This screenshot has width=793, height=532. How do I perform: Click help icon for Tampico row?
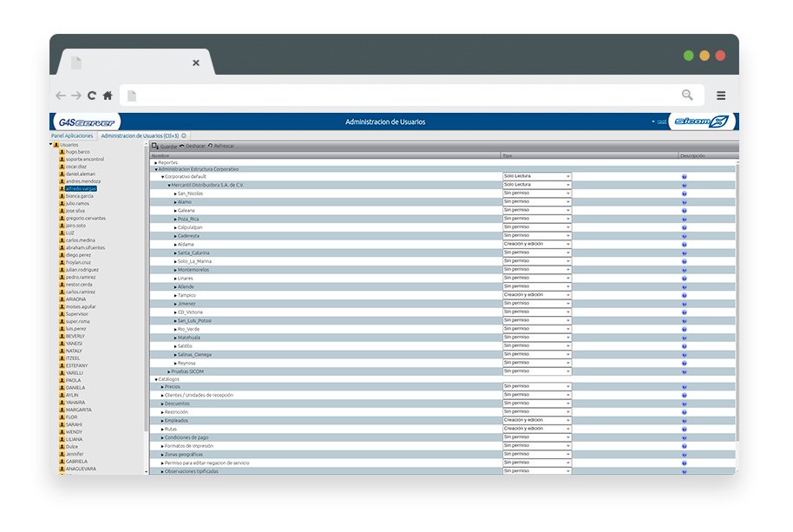[685, 295]
